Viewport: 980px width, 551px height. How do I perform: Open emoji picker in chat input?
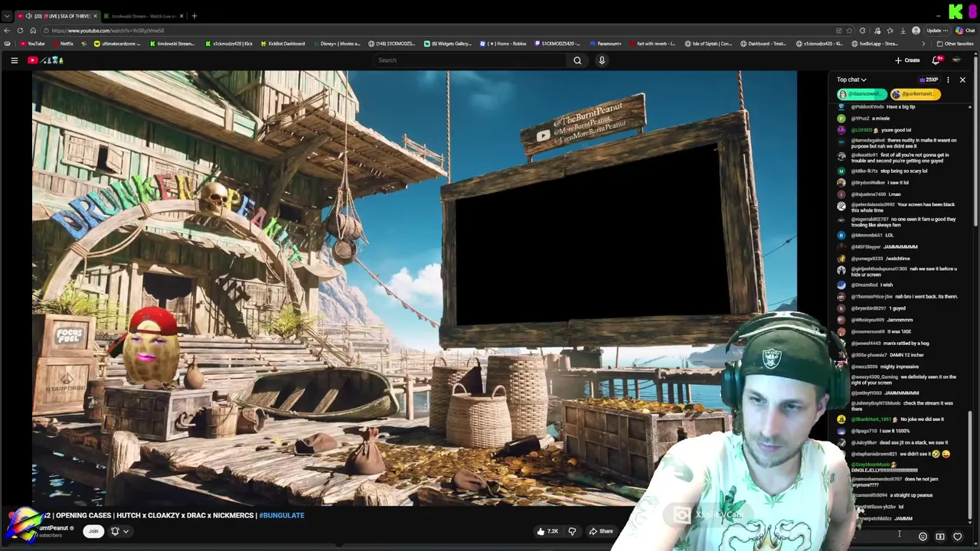923,536
